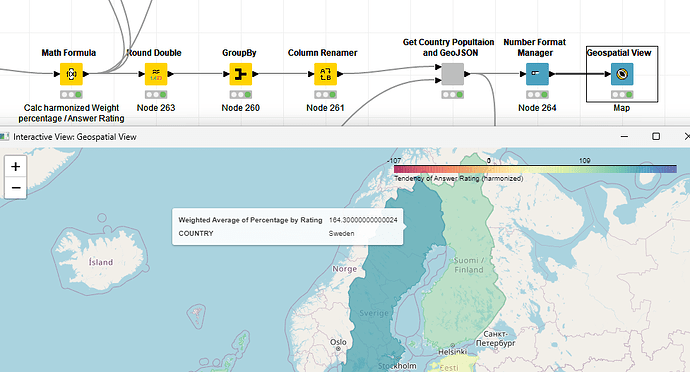Viewport: 690px width, 372px height.
Task: Select the Number Format Manager node icon
Action: pyautogui.click(x=537, y=74)
